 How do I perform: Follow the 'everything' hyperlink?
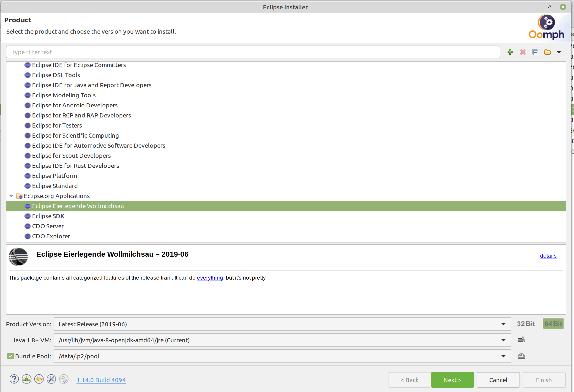[210, 278]
